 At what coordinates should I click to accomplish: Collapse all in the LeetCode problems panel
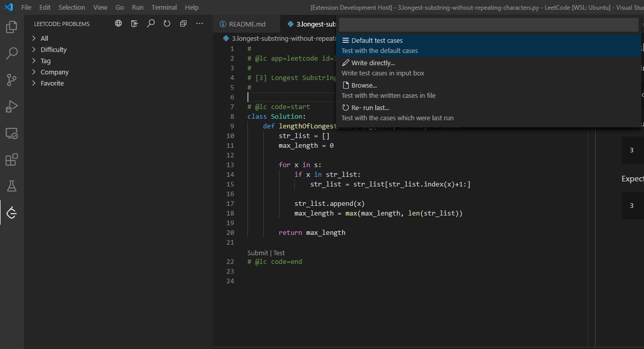click(183, 23)
